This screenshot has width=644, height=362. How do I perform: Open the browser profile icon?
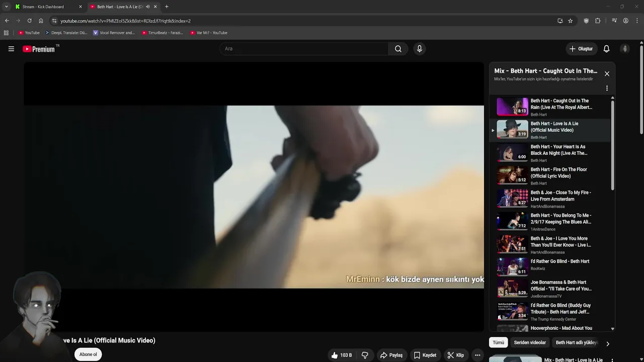point(625,21)
